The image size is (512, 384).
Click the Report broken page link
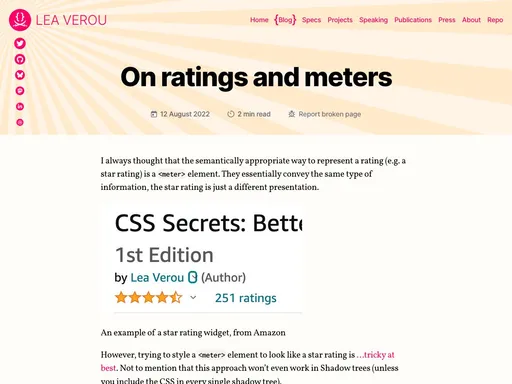click(330, 114)
